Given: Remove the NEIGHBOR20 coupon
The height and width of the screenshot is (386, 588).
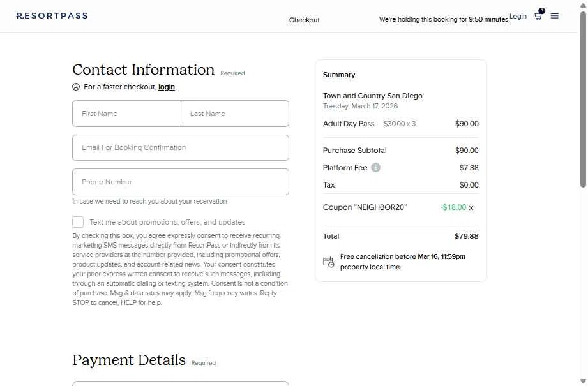Looking at the screenshot, I should coord(471,208).
